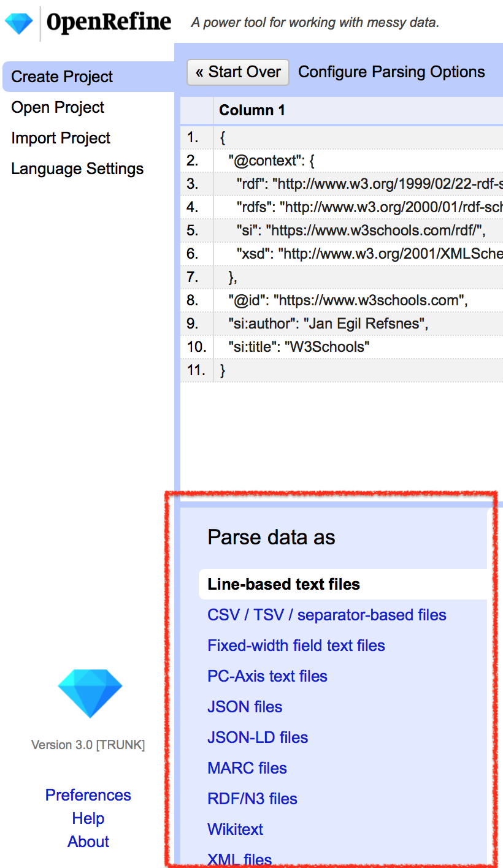
Task: Click the "si:author": "Jan Egil Refsnes" row
Action: pyautogui.click(x=342, y=324)
